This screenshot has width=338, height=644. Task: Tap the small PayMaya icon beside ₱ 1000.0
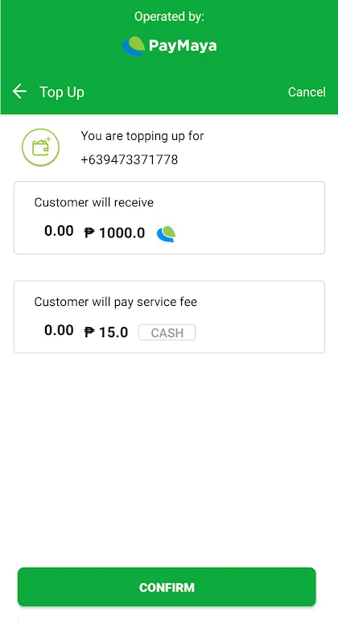[166, 233]
